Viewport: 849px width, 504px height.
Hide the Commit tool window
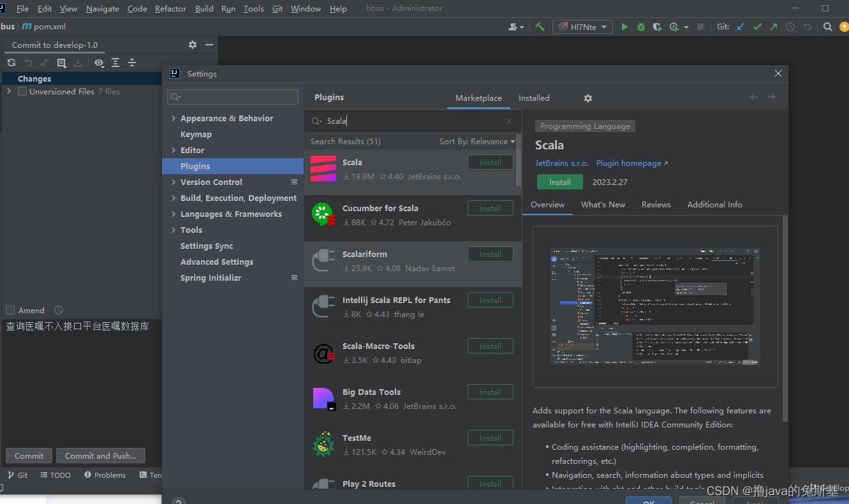(x=209, y=45)
